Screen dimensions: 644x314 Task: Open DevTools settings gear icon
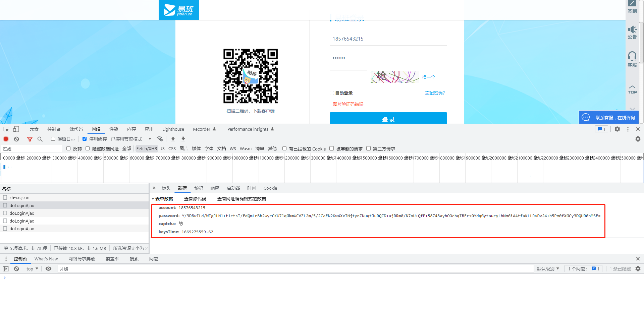coord(617,129)
